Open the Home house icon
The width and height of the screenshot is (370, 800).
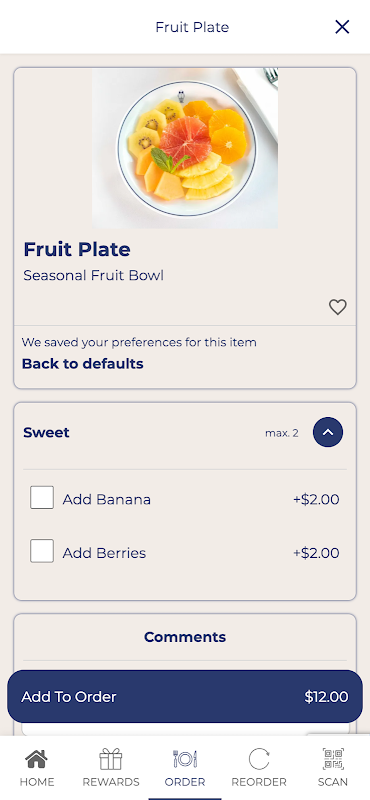[x=37, y=759]
